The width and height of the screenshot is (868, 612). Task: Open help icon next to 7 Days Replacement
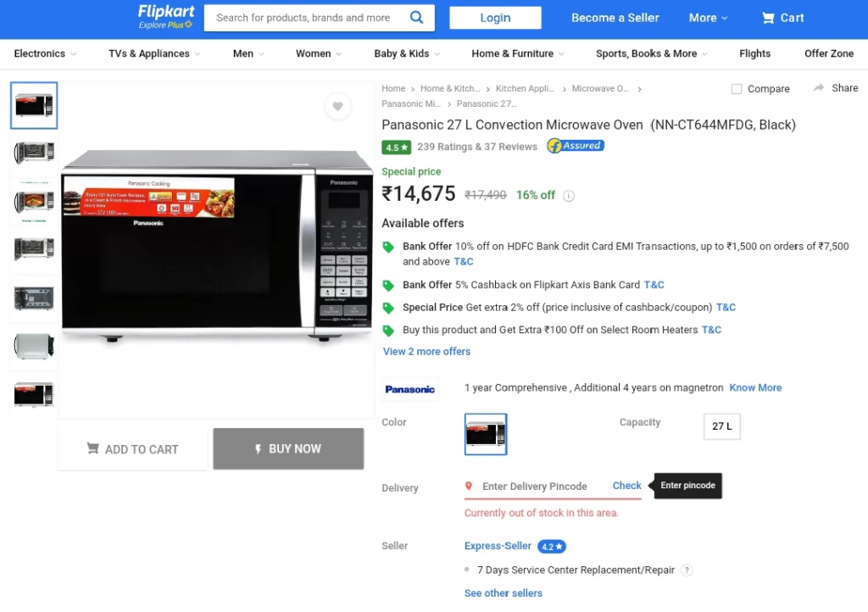[687, 570]
